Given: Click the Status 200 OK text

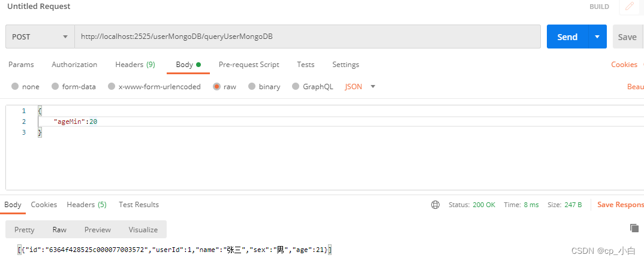Looking at the screenshot, I should tap(472, 205).
